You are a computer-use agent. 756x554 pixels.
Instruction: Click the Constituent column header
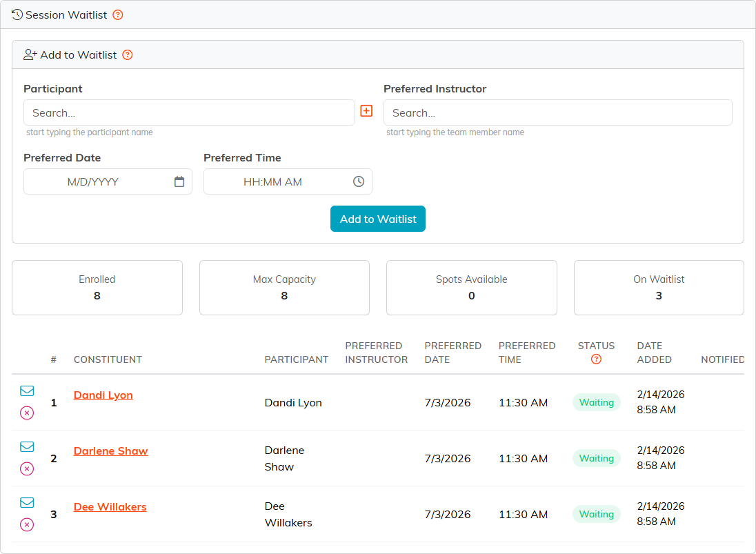(x=108, y=359)
